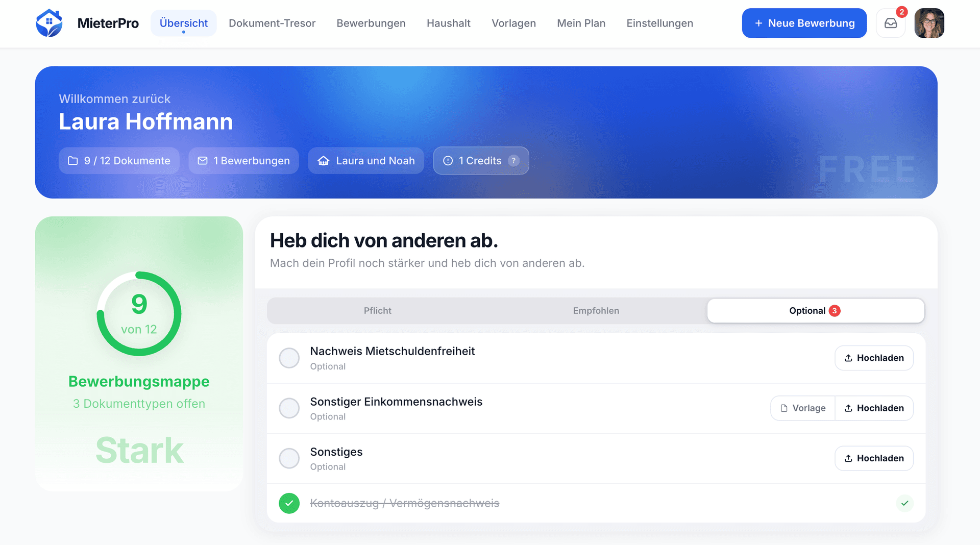This screenshot has width=980, height=545.
Task: Click the question mark next to Credits
Action: [514, 161]
